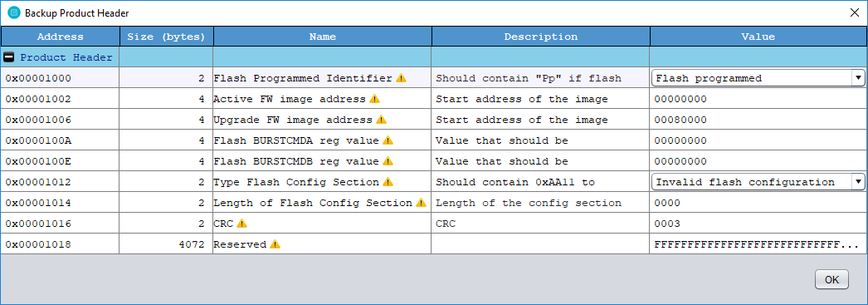
Task: Select the Active FW image address value field
Action: point(758,99)
